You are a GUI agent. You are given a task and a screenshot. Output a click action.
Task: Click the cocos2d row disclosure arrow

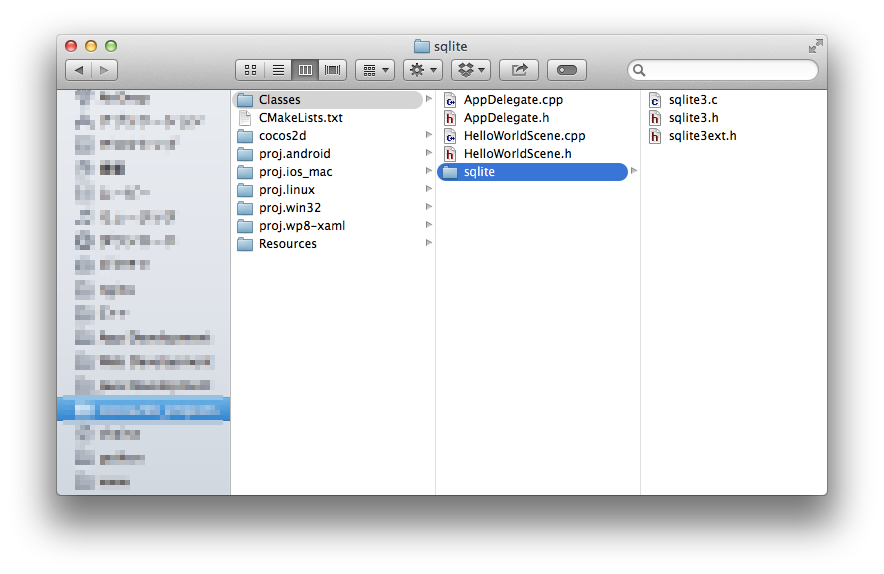tap(428, 135)
